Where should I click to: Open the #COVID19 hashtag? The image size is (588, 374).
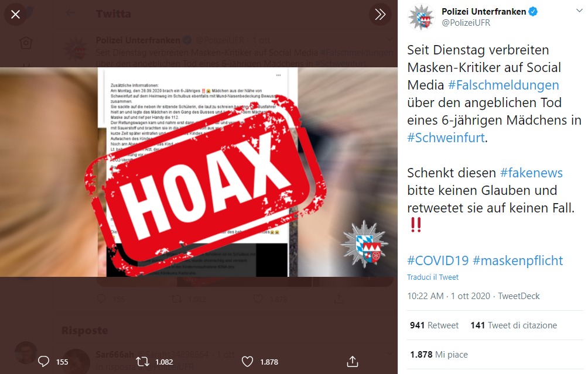point(438,260)
